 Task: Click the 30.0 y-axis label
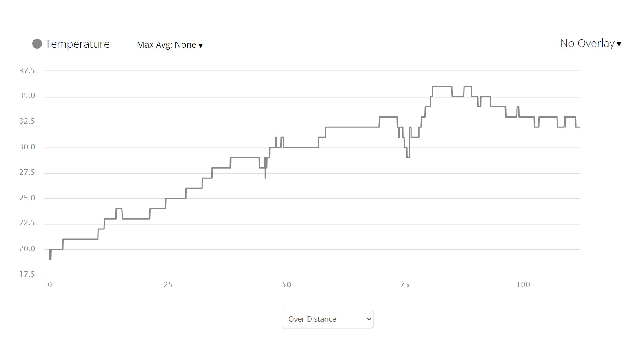tap(27, 147)
